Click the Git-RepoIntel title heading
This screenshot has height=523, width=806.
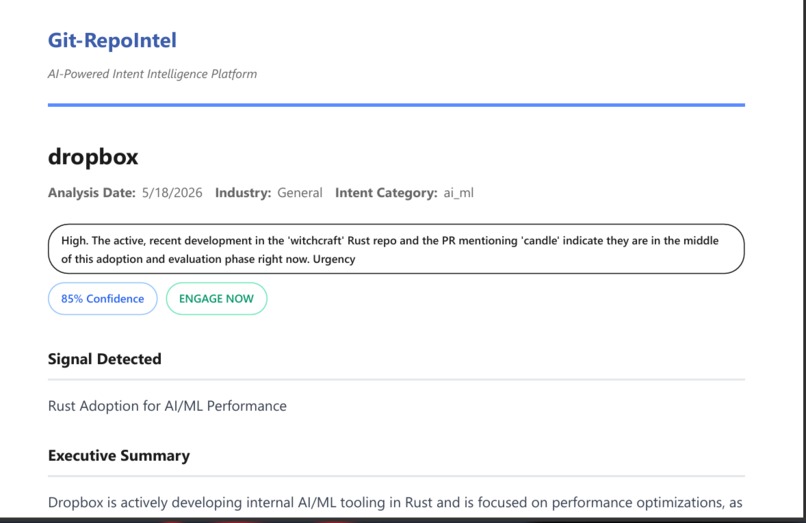tap(112, 41)
